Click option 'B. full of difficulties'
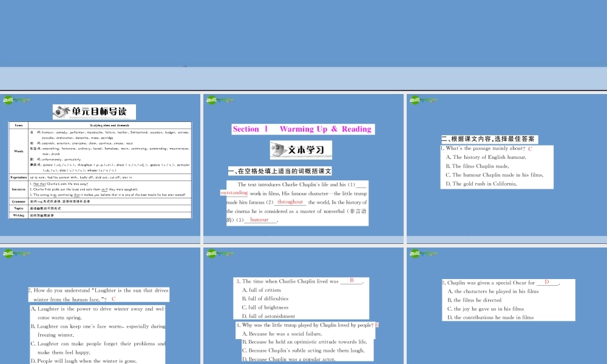 [x=265, y=298]
